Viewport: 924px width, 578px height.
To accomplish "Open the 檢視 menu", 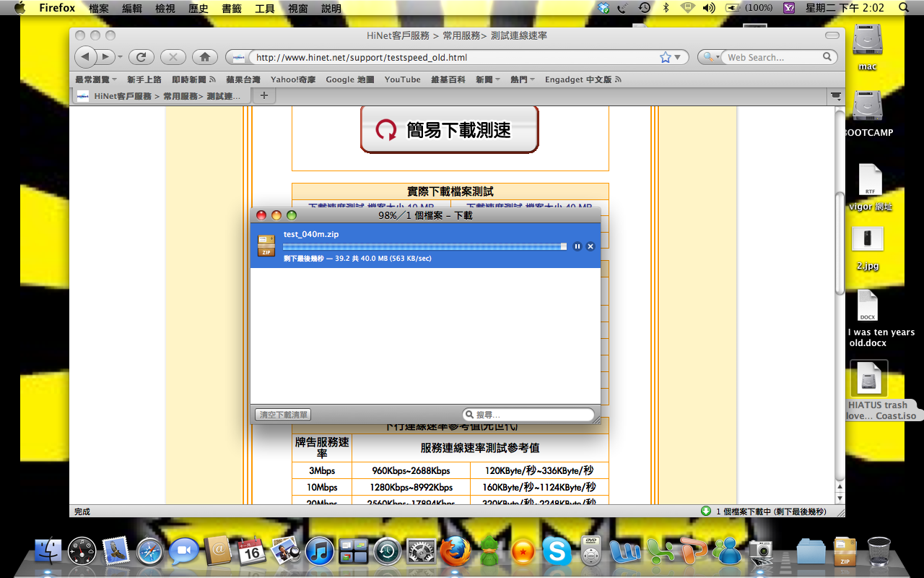I will (x=165, y=8).
